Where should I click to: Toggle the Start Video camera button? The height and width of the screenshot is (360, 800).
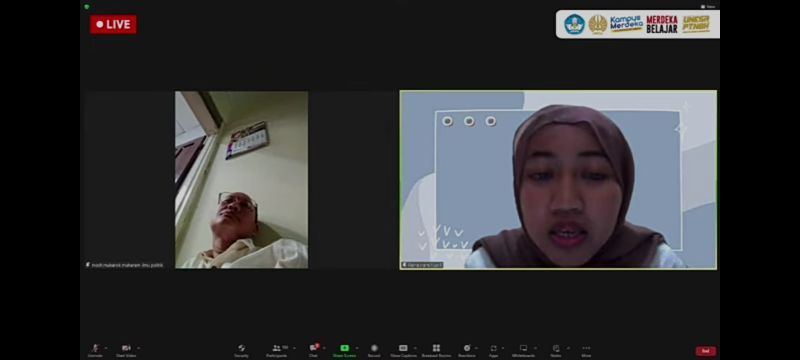(126, 350)
